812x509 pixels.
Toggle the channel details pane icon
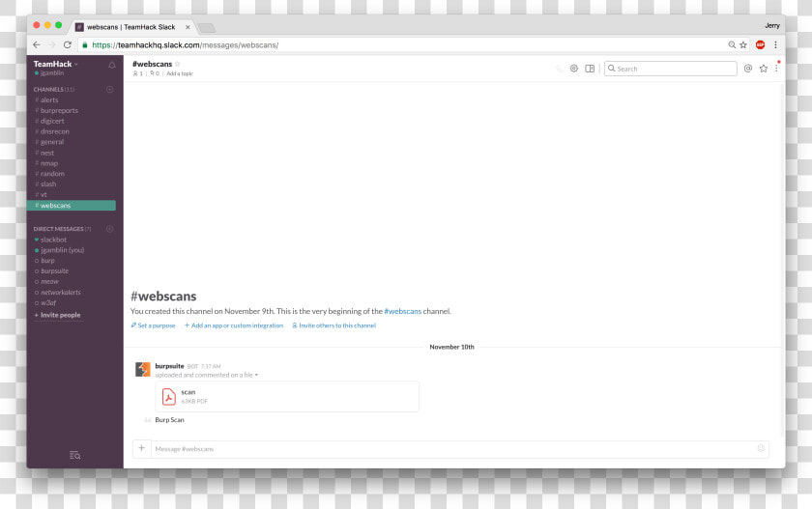click(x=590, y=69)
